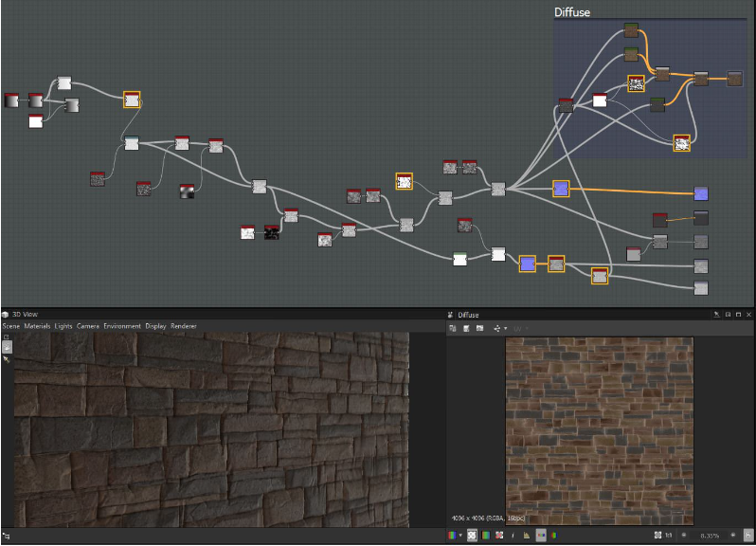The width and height of the screenshot is (756, 546).
Task: Show the histogram in the 2D view
Action: coord(527,535)
